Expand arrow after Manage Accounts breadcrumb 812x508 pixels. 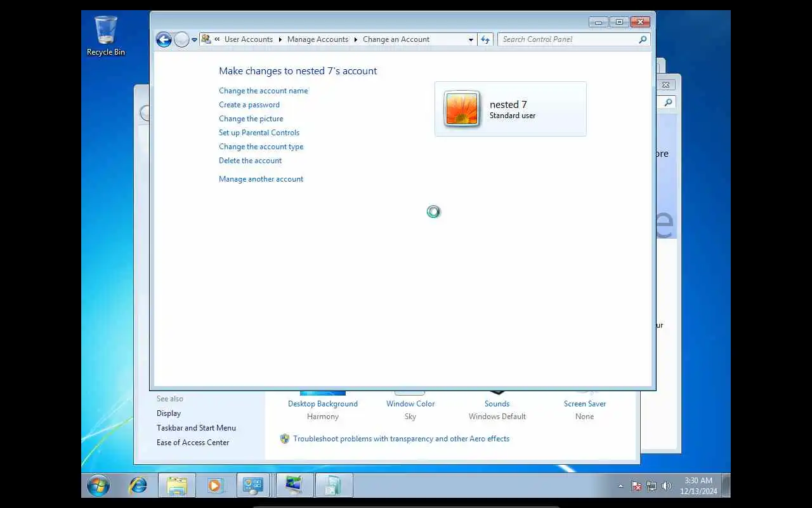356,39
